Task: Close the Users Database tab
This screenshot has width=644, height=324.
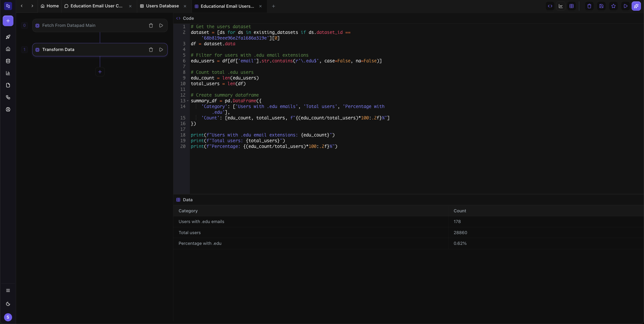Action: [x=185, y=6]
